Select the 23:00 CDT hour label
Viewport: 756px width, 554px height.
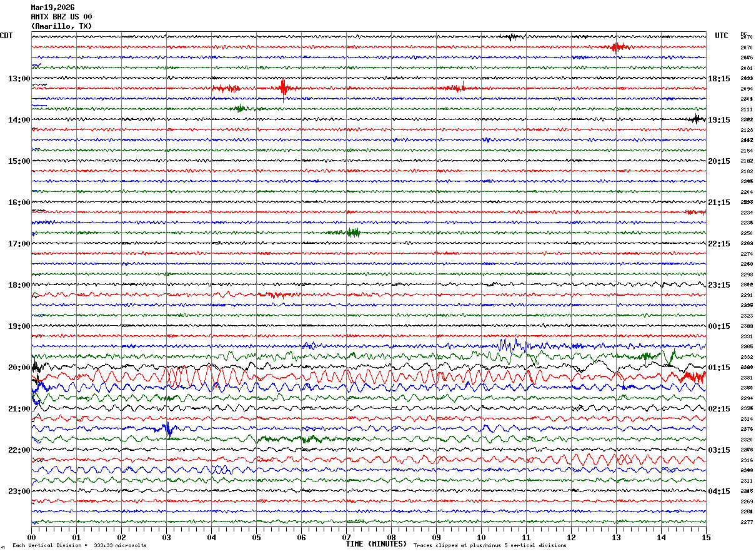19,491
